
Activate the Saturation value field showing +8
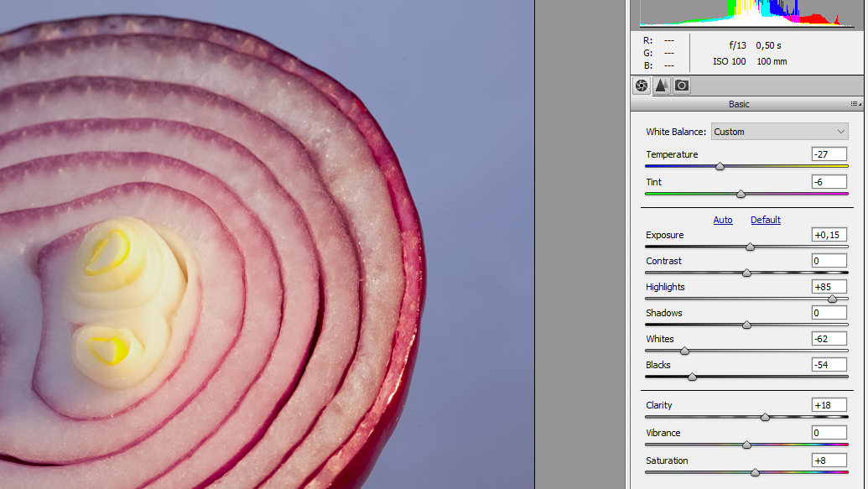pyautogui.click(x=829, y=460)
